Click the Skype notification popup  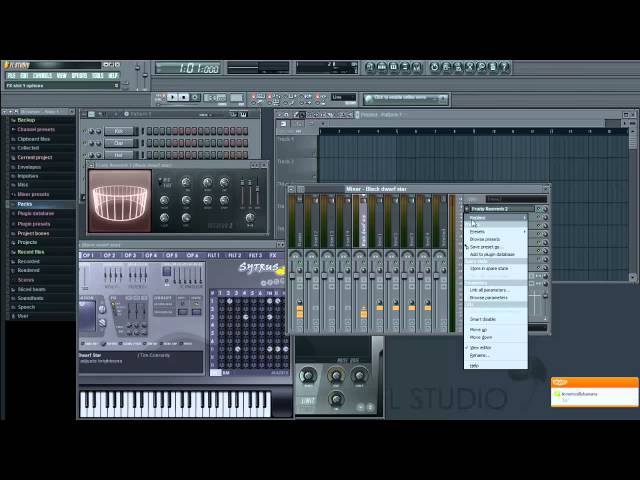594,392
